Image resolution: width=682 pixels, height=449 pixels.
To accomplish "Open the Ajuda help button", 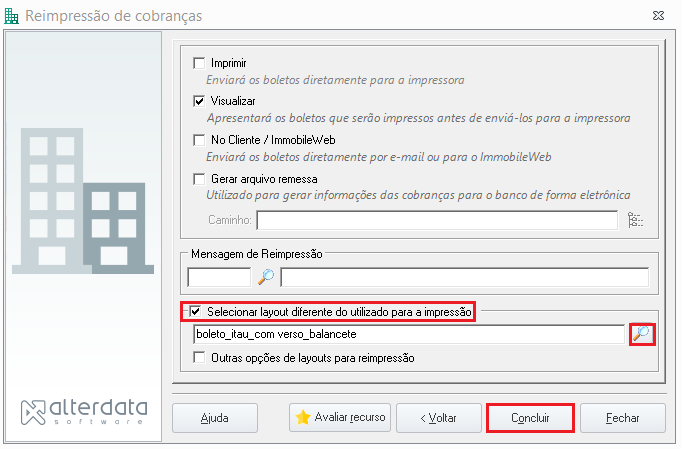I will 215,418.
